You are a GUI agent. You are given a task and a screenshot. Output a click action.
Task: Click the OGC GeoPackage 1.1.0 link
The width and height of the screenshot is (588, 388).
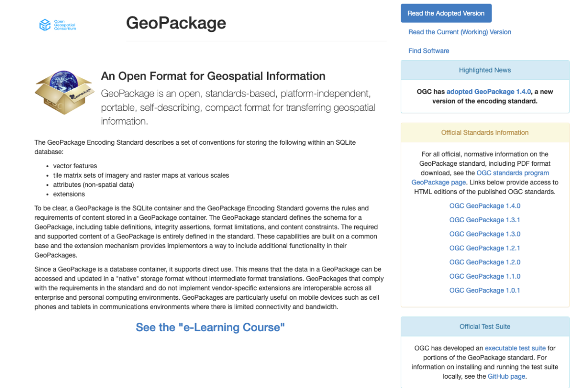[x=484, y=276]
